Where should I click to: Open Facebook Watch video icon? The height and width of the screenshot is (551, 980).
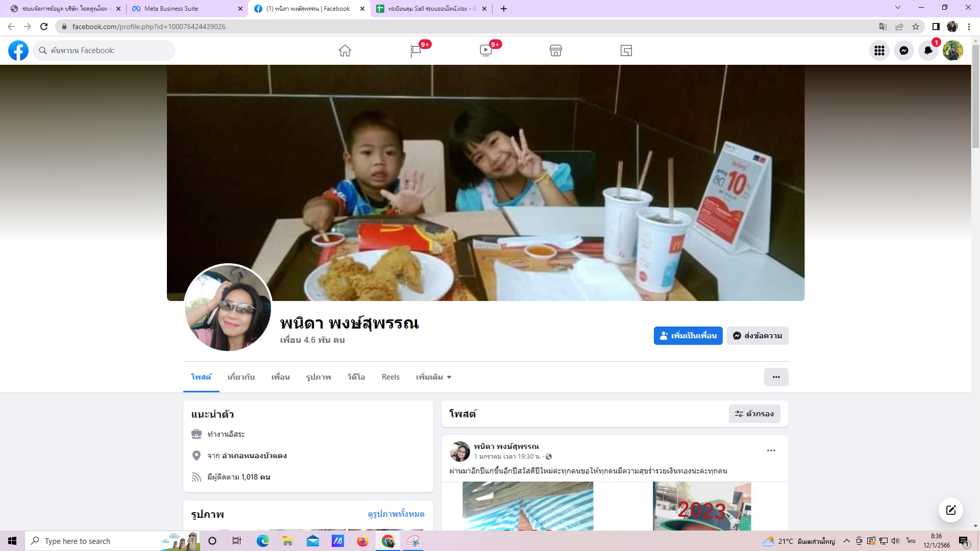(x=485, y=51)
